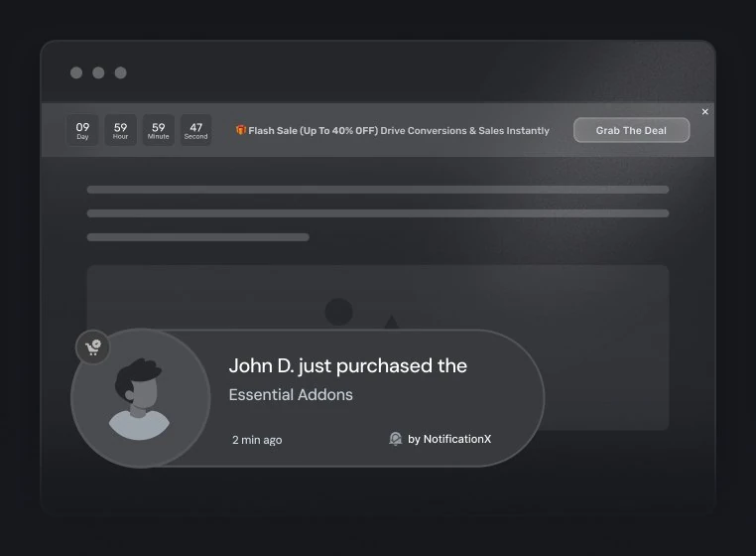Click the gift box icon in sale banner
This screenshot has width=756, height=556.
point(240,130)
